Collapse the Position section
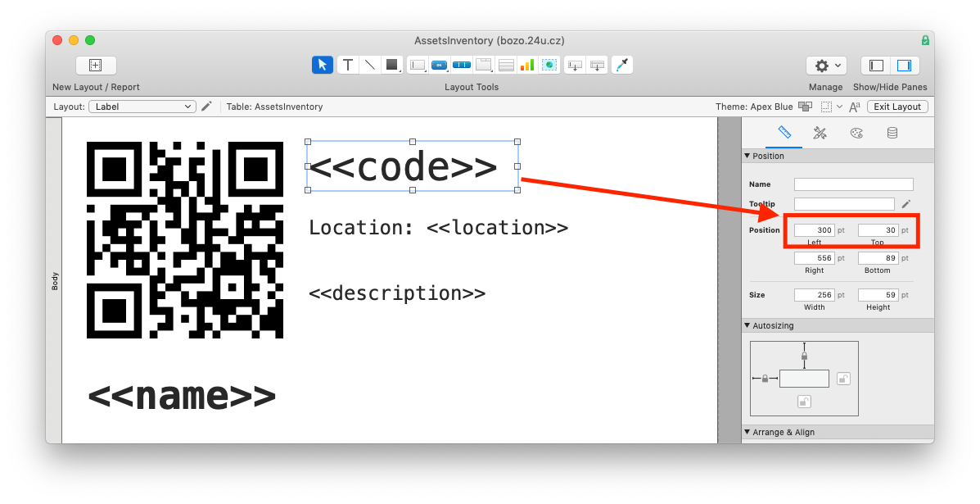The width and height of the screenshot is (980, 504). (x=747, y=156)
